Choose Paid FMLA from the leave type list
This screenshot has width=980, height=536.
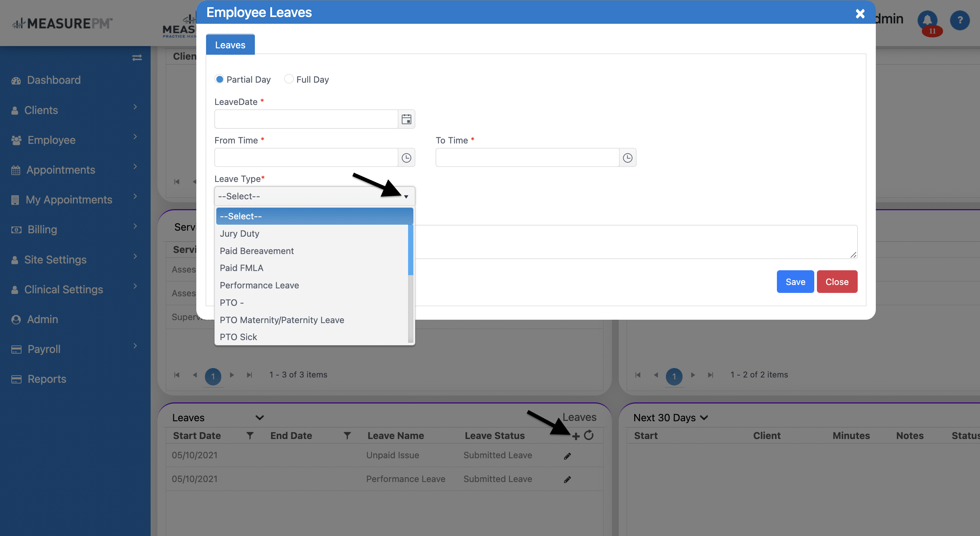point(242,268)
